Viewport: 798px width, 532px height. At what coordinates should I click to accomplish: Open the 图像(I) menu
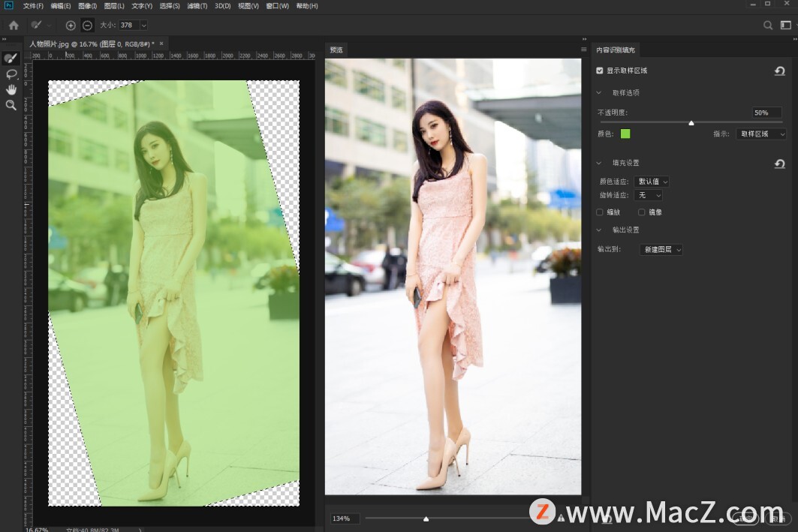(88, 6)
